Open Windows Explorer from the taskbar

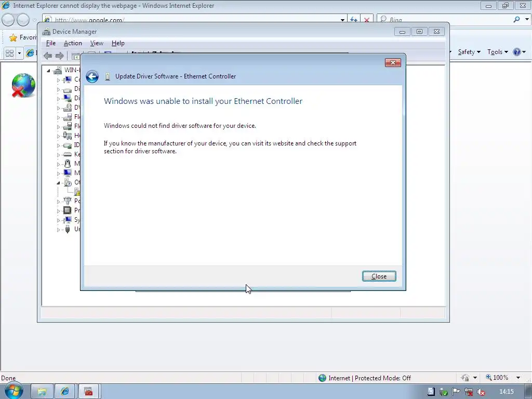tap(42, 392)
